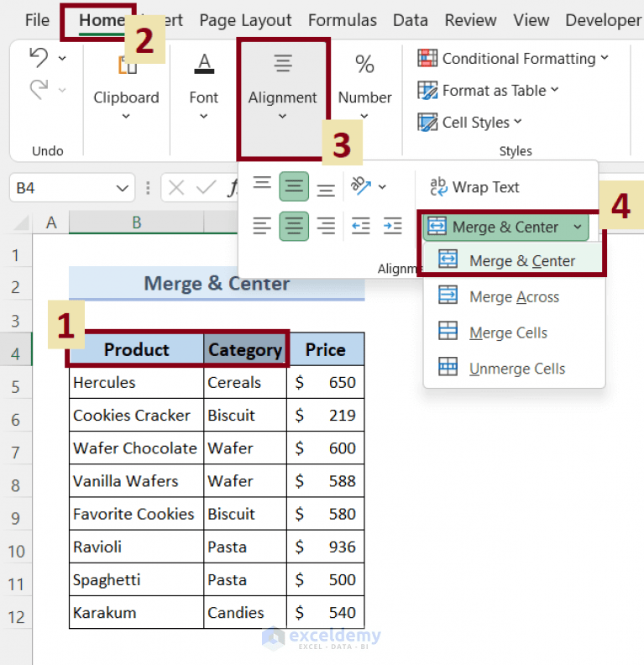The image size is (644, 665).
Task: Select the Category header cell
Action: (x=245, y=349)
